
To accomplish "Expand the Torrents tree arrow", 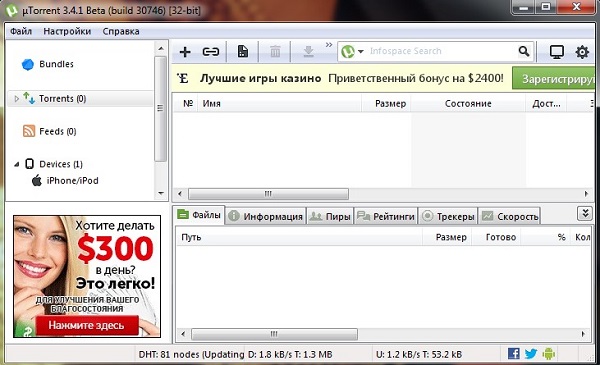I will (x=16, y=99).
